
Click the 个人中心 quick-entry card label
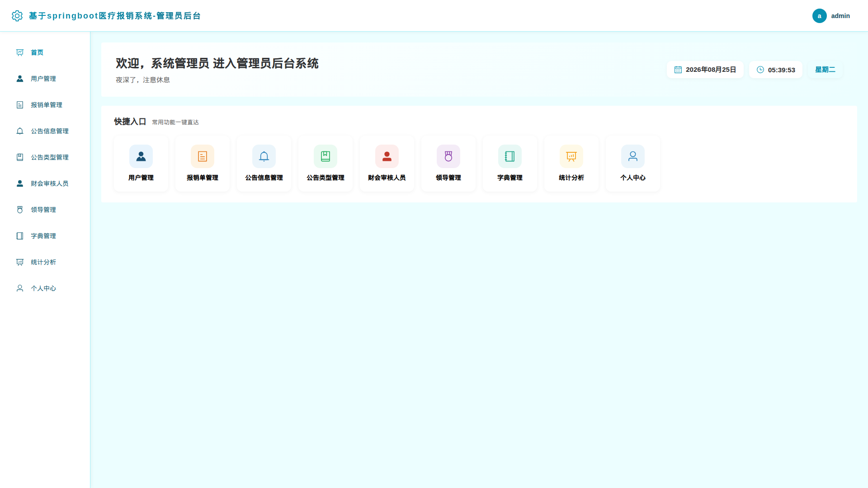click(x=633, y=178)
